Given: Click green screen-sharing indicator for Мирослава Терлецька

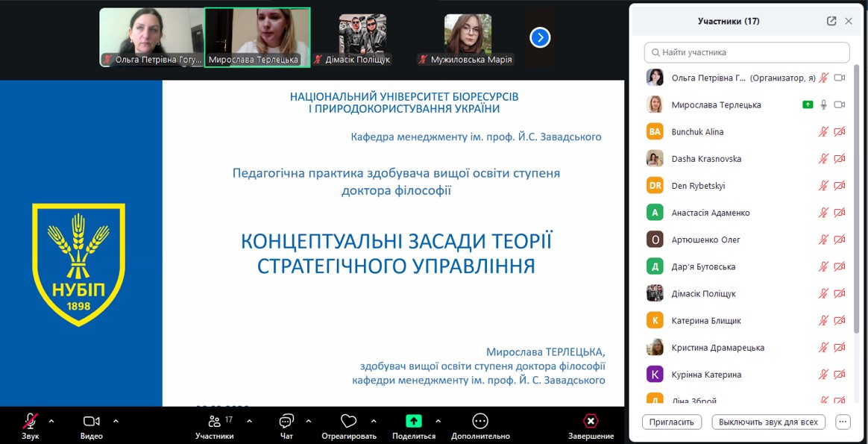Looking at the screenshot, I should click(808, 104).
